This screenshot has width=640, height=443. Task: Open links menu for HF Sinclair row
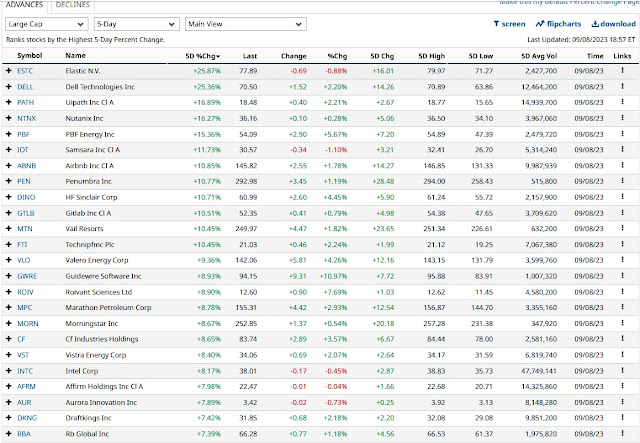click(622, 197)
